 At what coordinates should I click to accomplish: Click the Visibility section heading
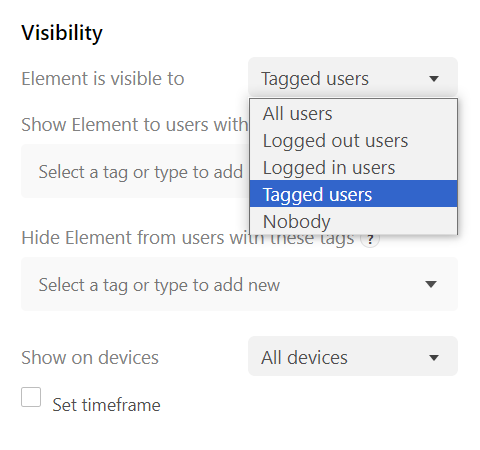click(x=62, y=33)
